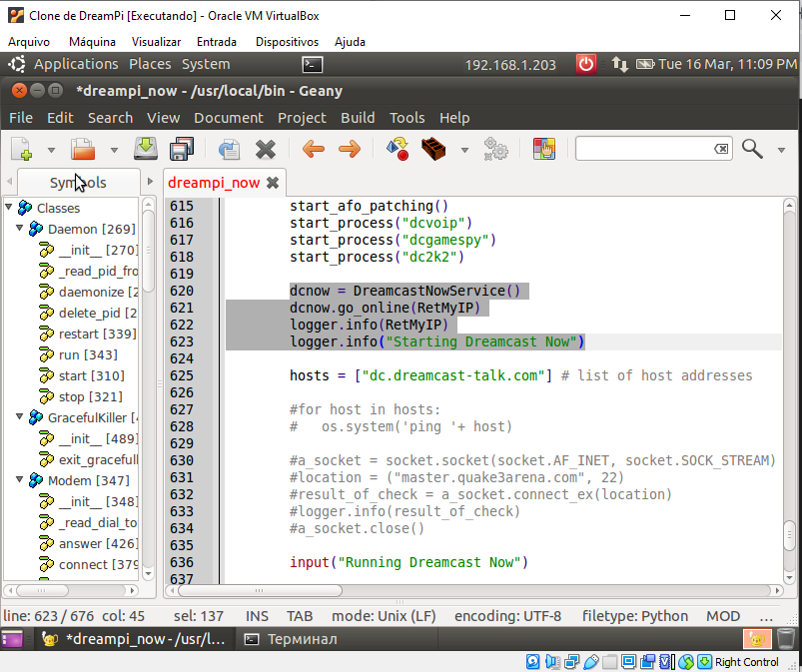This screenshot has height=672, width=802.
Task: Close the current file toolbar icon
Action: (x=266, y=150)
